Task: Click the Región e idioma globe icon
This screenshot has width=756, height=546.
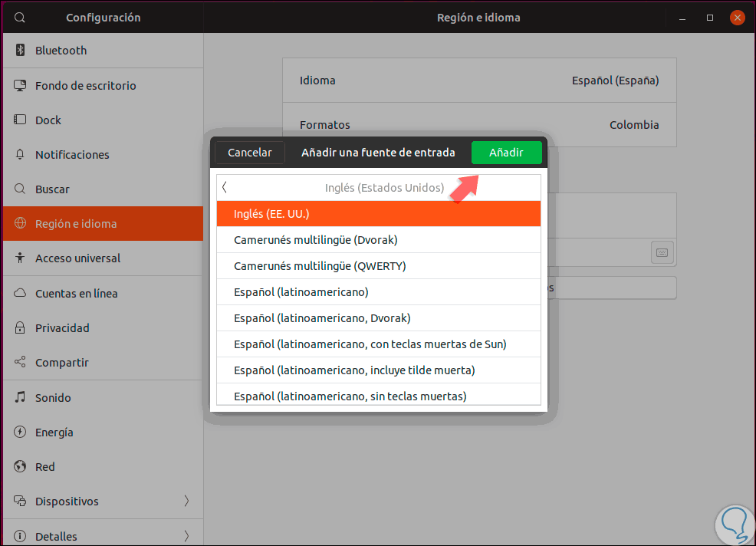Action: (x=20, y=223)
